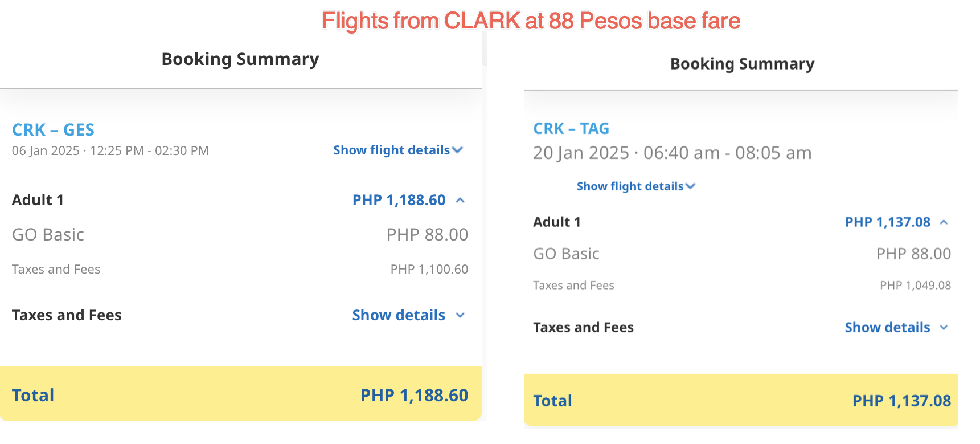Collapse fare using arrow beside PHP 1,188.60
The width and height of the screenshot is (980, 444).
click(x=461, y=201)
